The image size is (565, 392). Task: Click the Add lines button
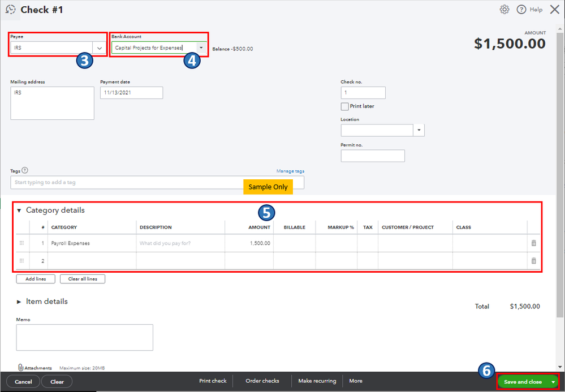(x=36, y=279)
